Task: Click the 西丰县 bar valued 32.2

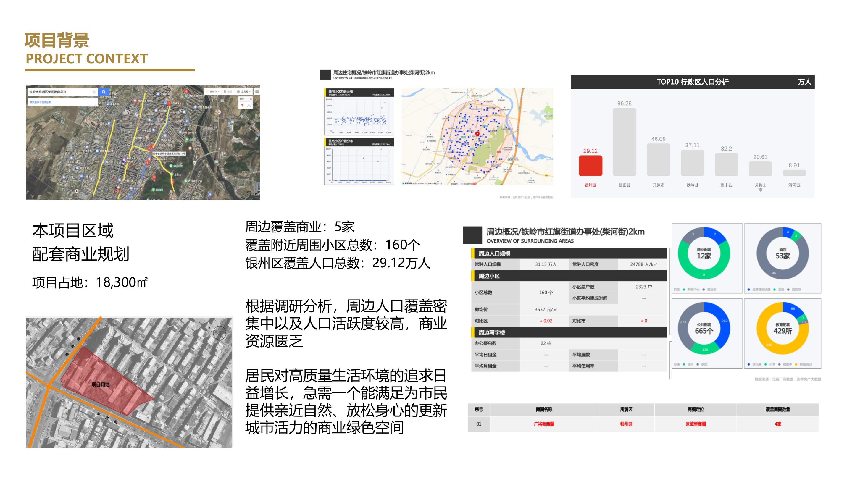Action: point(726,165)
